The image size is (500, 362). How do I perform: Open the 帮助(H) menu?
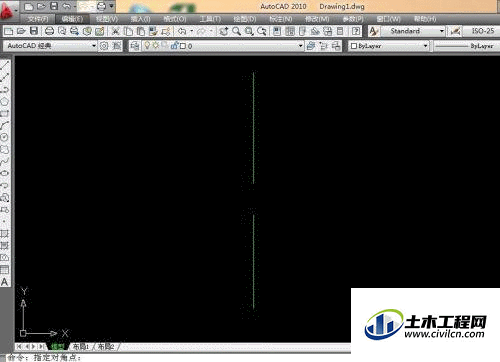pos(425,19)
